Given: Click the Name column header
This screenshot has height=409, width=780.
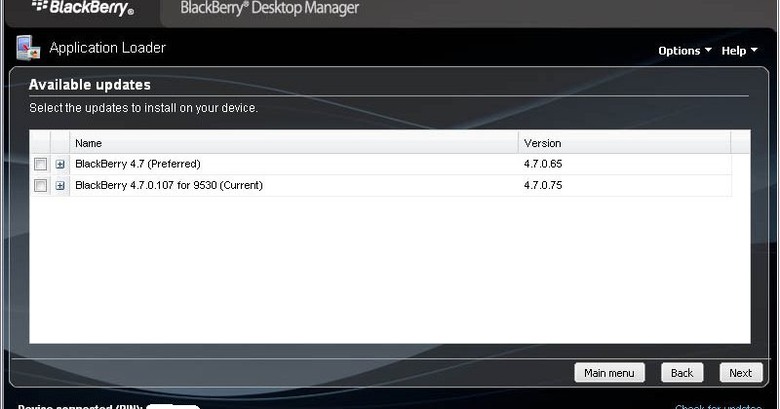Looking at the screenshot, I should 293,143.
